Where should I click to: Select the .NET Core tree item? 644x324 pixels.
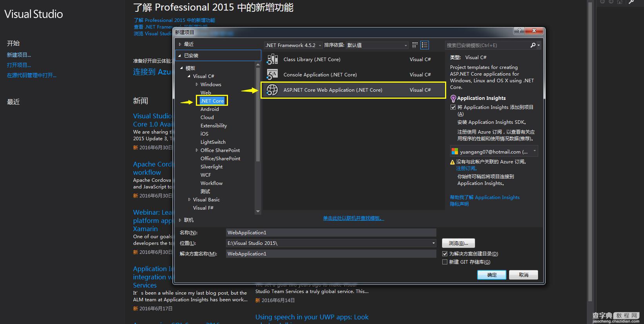click(212, 101)
